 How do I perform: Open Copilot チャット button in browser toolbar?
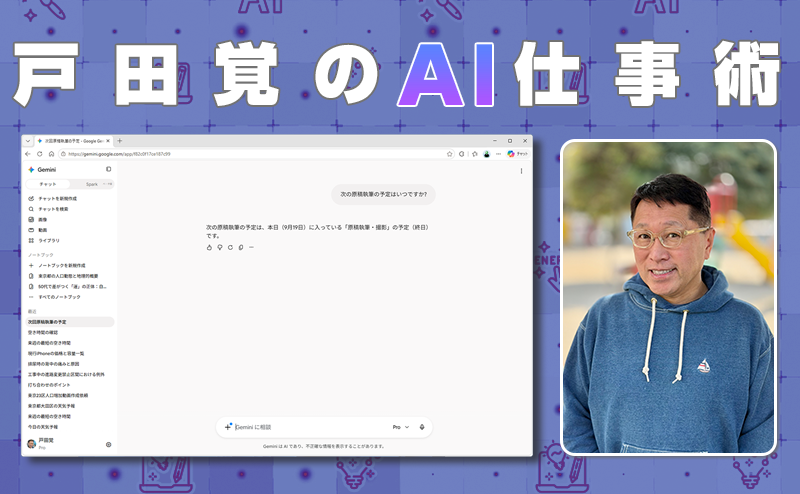point(517,154)
